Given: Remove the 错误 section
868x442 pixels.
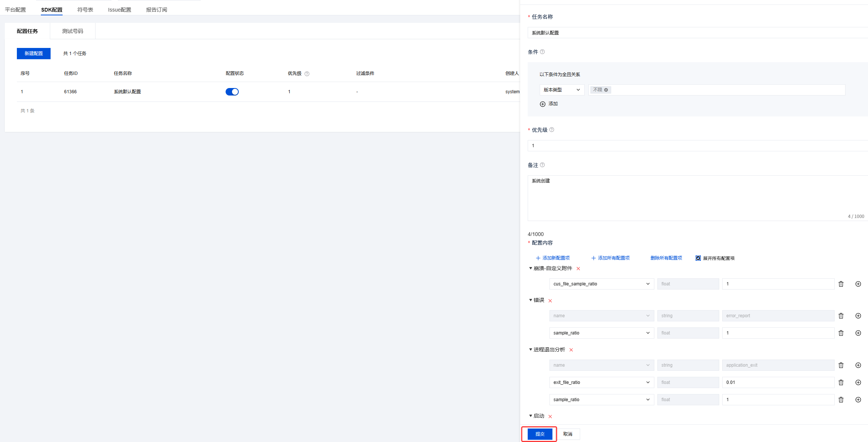Looking at the screenshot, I should tap(550, 301).
